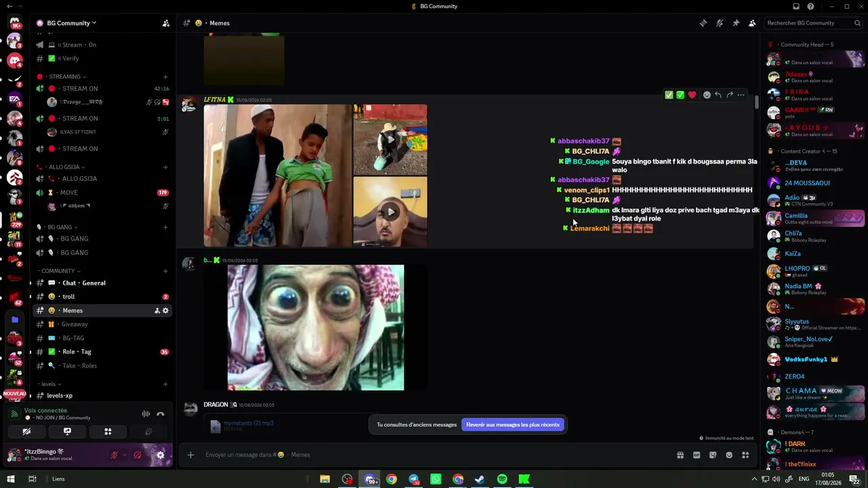Open the mp3 attachment from DRAGON
The height and width of the screenshot is (488, 868).
click(x=249, y=423)
